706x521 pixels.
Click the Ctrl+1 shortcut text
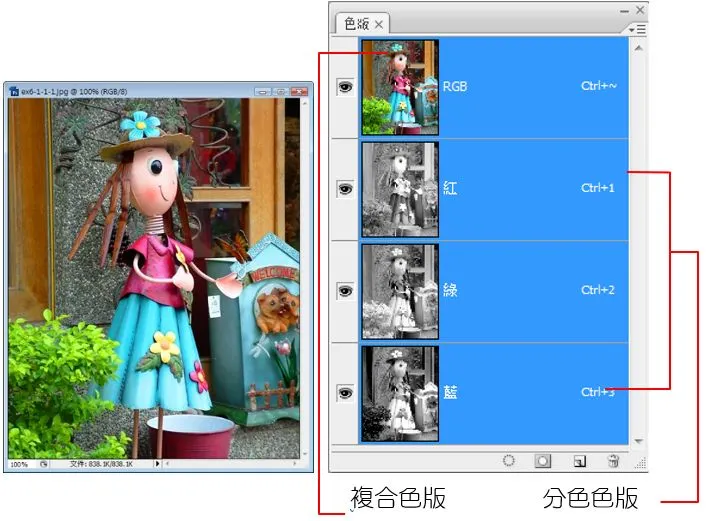[597, 188]
